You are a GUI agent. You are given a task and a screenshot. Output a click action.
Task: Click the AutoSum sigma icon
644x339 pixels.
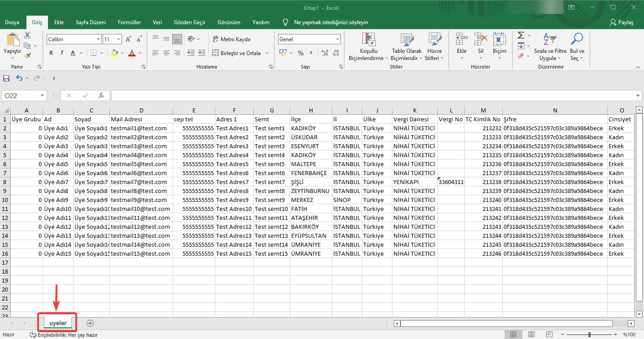coord(521,35)
